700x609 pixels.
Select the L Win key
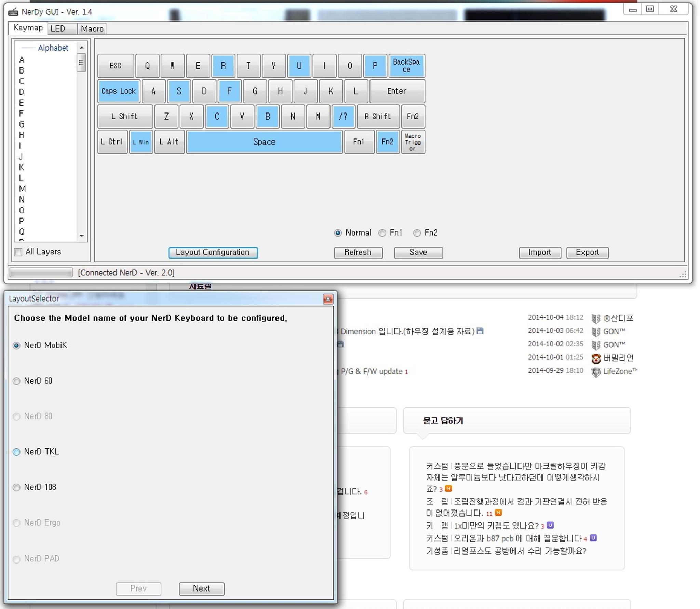pyautogui.click(x=141, y=142)
